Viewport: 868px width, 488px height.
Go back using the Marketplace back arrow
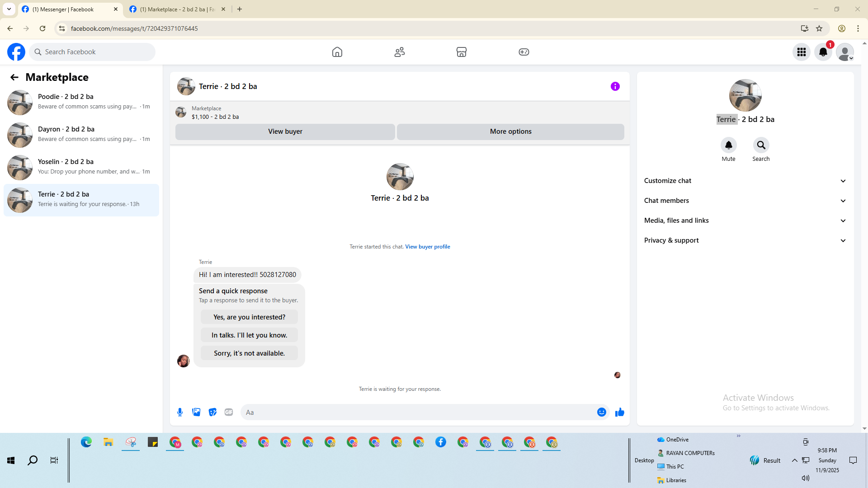pos(14,77)
